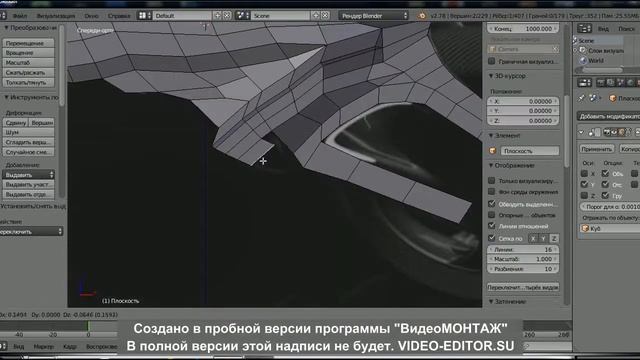Click Добавить модификатор button

[609, 116]
